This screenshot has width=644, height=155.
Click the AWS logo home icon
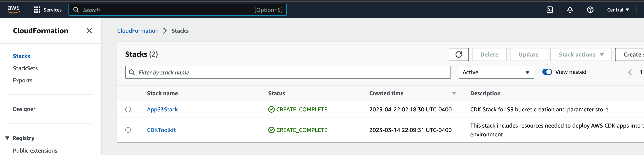click(x=14, y=9)
